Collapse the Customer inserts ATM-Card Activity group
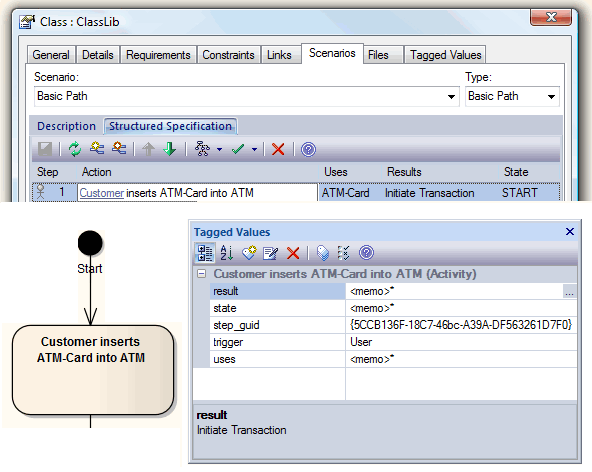592x472 pixels. [202, 274]
